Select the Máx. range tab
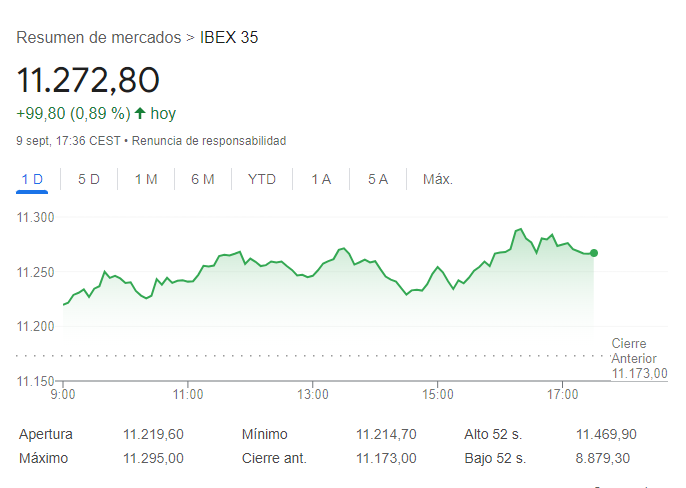This screenshot has width=686, height=488. pyautogui.click(x=438, y=179)
